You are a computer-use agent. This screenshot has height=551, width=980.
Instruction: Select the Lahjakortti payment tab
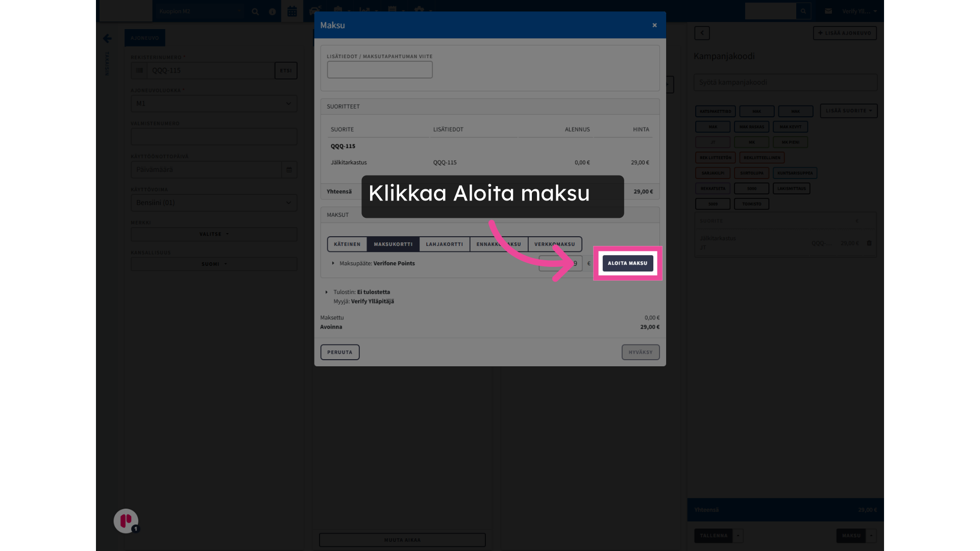pos(445,244)
